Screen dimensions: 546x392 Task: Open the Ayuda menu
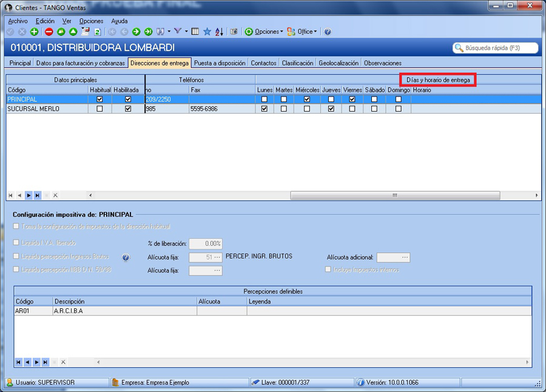pyautogui.click(x=120, y=21)
